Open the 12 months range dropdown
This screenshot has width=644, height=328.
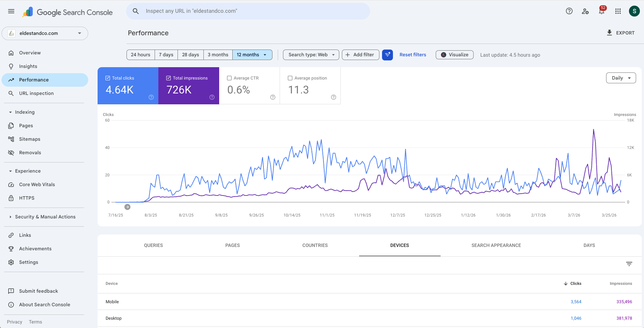click(252, 55)
